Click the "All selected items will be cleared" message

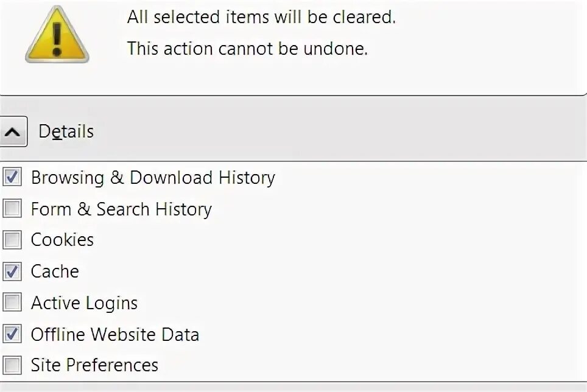[261, 17]
